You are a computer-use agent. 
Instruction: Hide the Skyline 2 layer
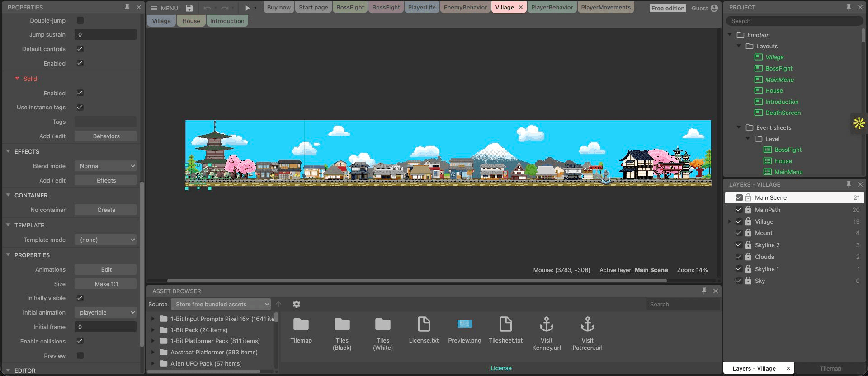pos(739,245)
